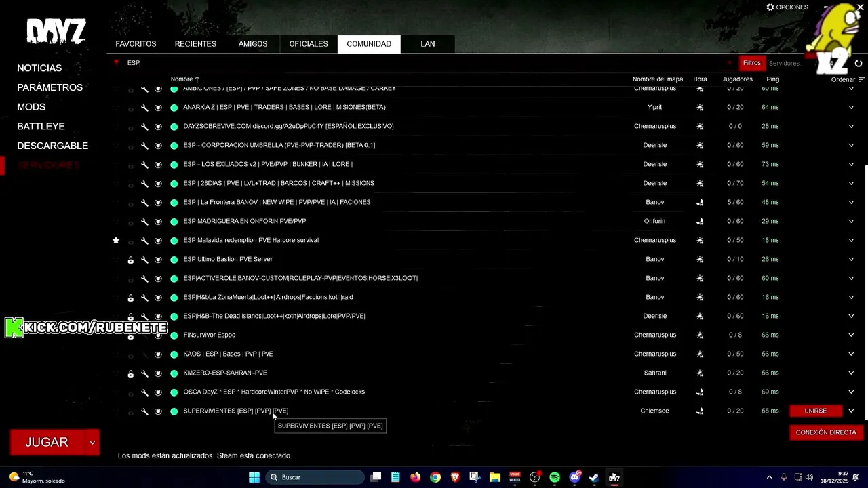Image resolution: width=868 pixels, height=488 pixels.
Task: Click UNIRSE to join SUPERVIVIENTES server
Action: tap(815, 411)
